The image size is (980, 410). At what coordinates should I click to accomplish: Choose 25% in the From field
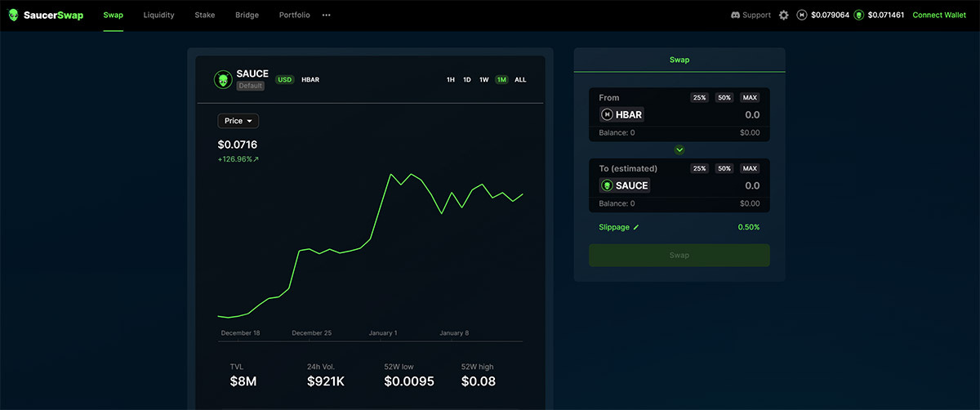(x=700, y=97)
